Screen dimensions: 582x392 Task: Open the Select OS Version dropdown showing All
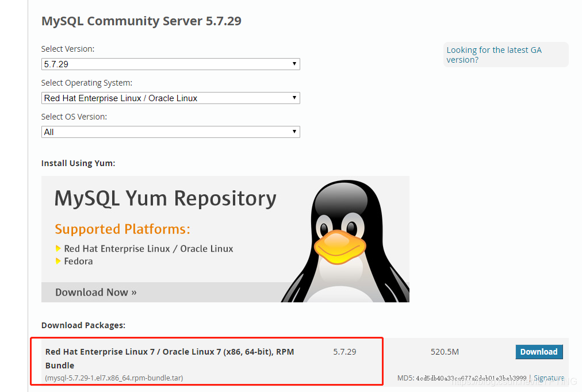pos(170,132)
